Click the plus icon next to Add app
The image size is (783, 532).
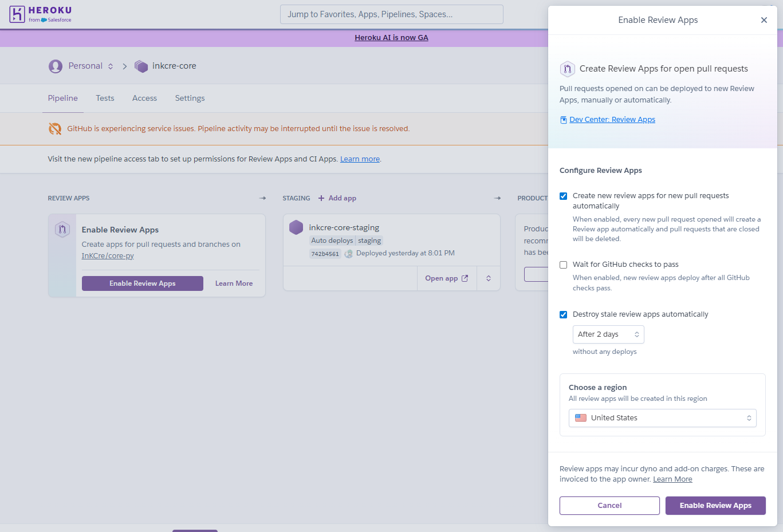(x=321, y=198)
